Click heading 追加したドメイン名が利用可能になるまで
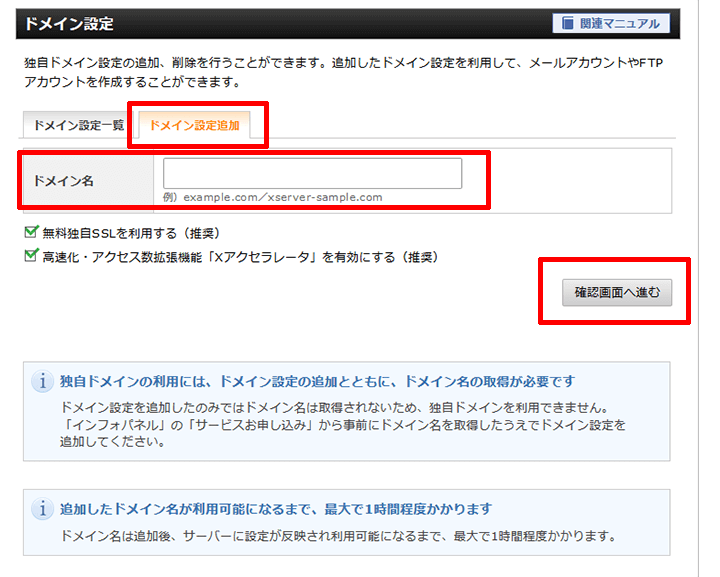Screen dimensions: 720x577 pyautogui.click(x=276, y=509)
